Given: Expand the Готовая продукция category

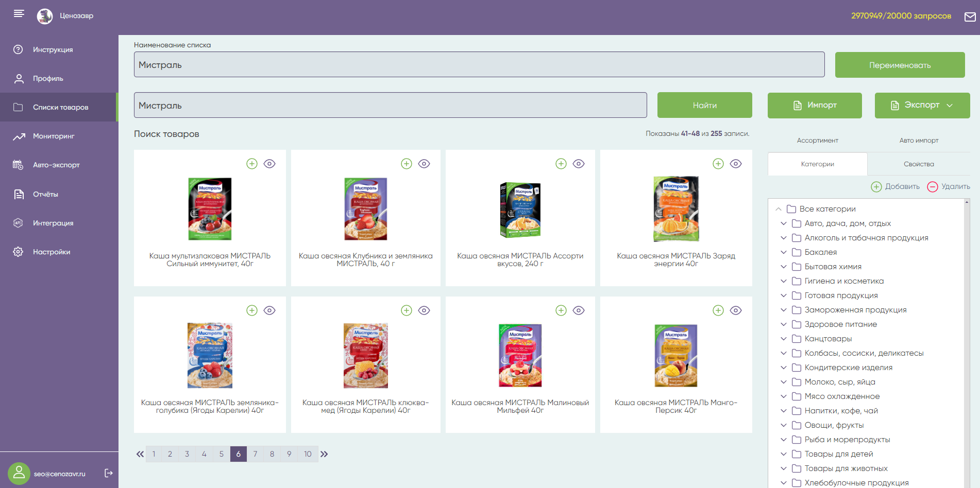Looking at the screenshot, I should [x=784, y=295].
